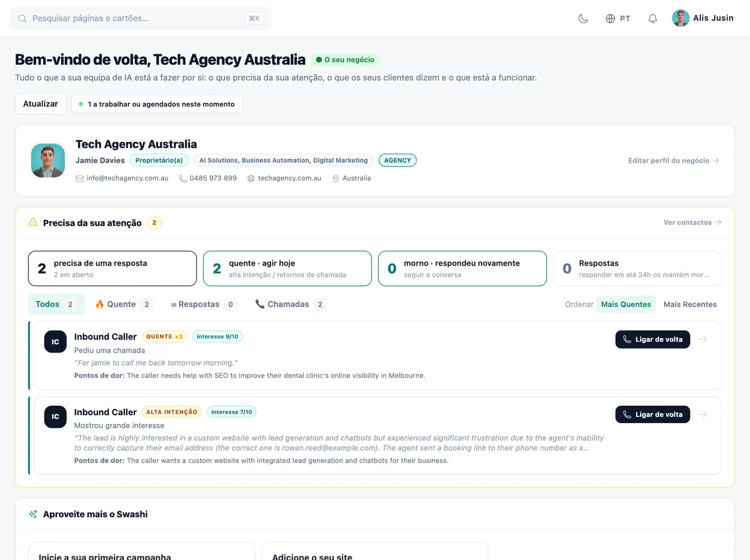Viewport: 750px width, 560px height.
Task: Select the 'quente · agir hoje' card
Action: coord(288,269)
